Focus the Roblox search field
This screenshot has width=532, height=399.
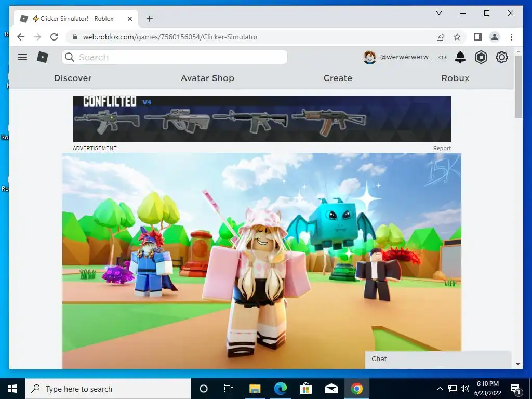coord(175,57)
